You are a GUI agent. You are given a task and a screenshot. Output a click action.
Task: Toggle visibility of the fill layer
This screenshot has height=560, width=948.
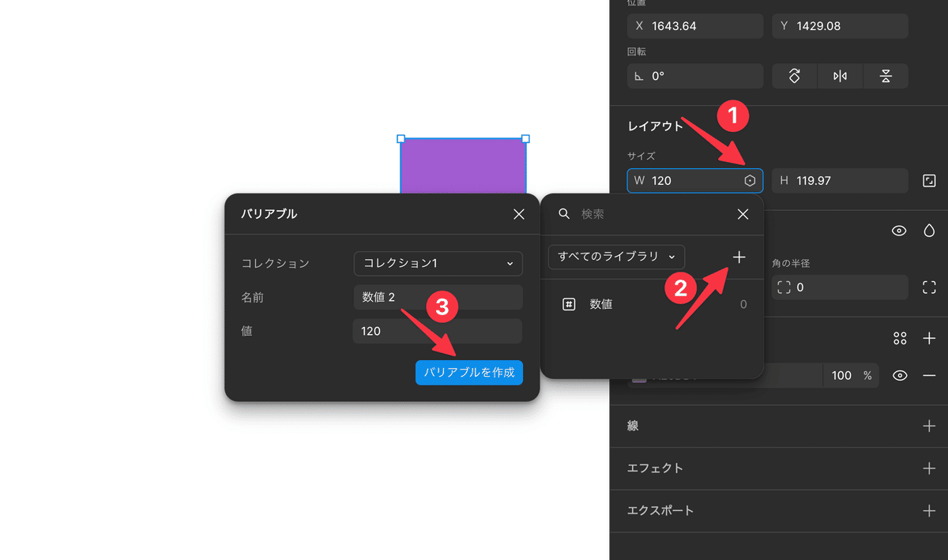(900, 375)
